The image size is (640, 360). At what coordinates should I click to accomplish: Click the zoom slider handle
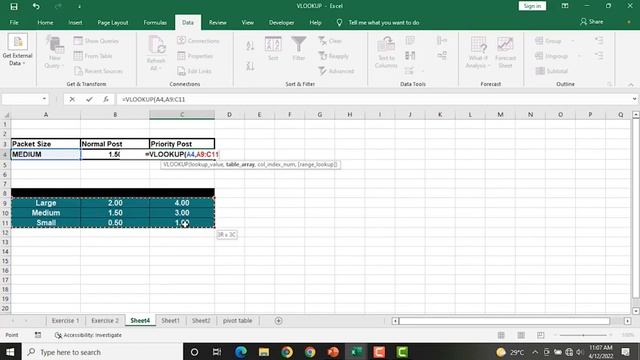pos(583,335)
